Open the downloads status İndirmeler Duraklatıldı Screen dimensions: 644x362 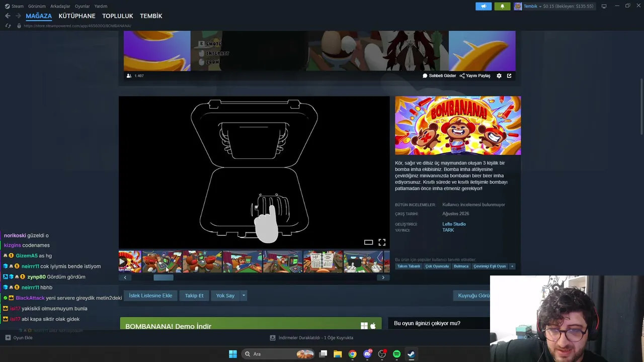(x=311, y=338)
